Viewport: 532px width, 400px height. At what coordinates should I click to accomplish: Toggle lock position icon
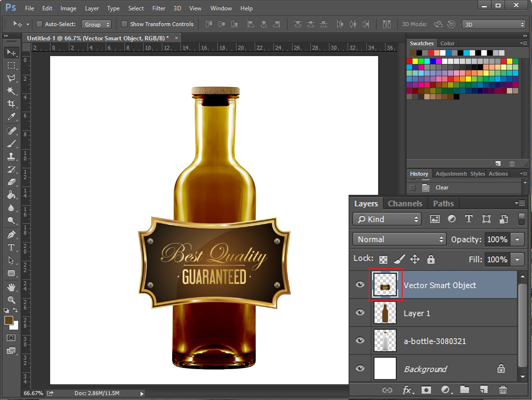click(x=414, y=259)
